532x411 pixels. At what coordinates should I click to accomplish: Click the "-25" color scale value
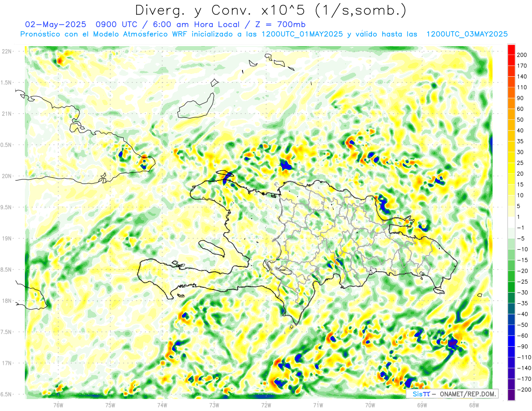point(522,282)
